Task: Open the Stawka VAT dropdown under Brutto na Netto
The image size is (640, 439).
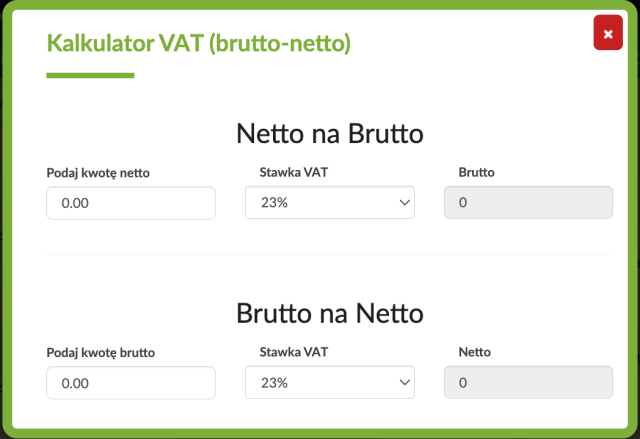Action: point(330,382)
